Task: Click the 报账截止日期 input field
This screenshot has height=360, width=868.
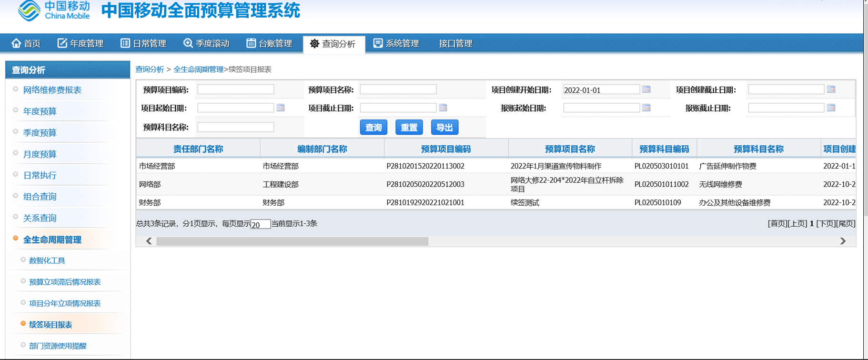Action: 786,108
